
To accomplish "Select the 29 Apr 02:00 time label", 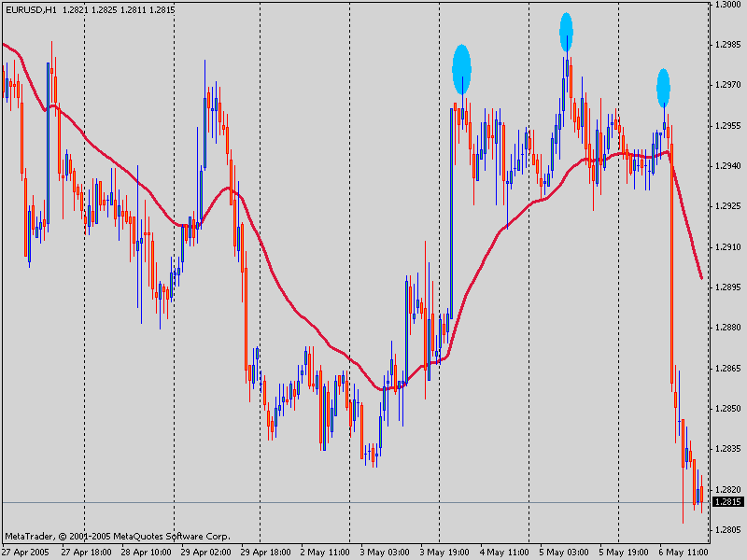I will 205,553.
